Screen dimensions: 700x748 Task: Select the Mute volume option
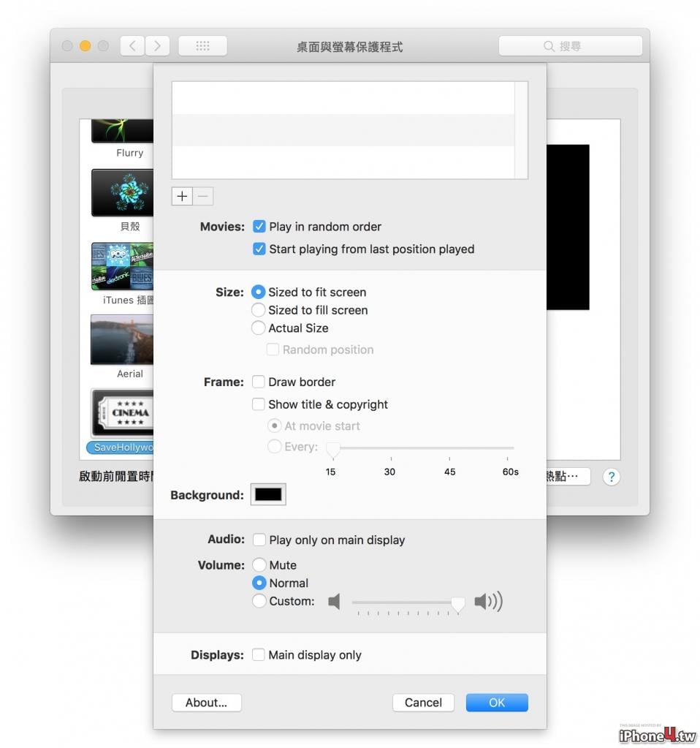tap(259, 564)
